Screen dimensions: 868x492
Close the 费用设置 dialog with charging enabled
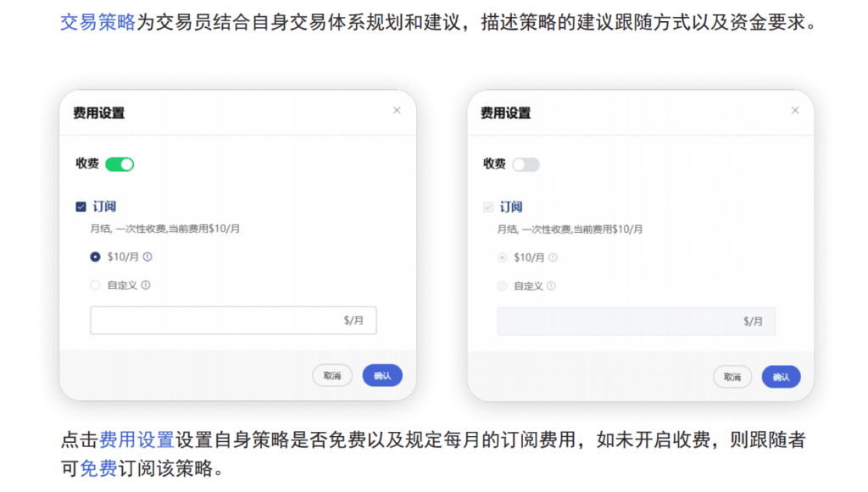click(x=397, y=111)
